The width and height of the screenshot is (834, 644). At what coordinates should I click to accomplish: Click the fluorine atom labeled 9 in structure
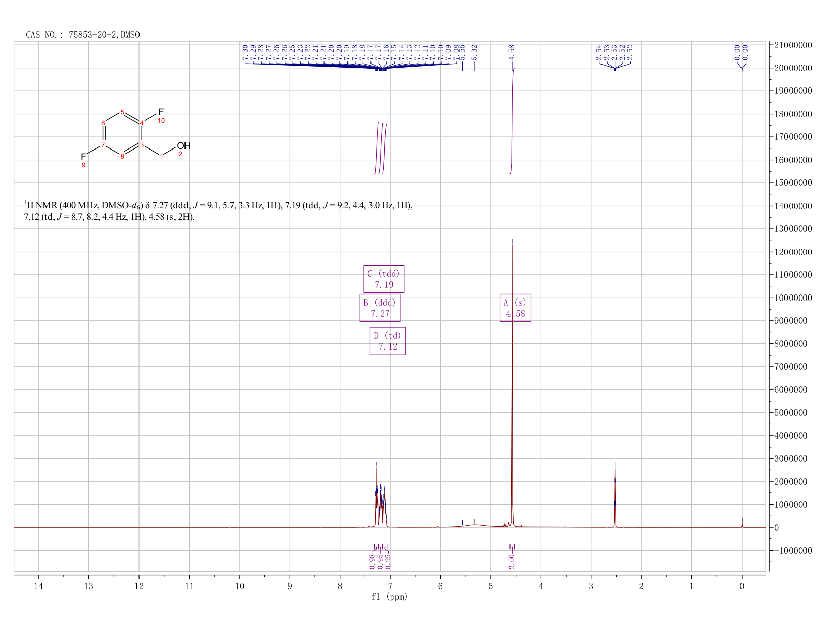[84, 157]
